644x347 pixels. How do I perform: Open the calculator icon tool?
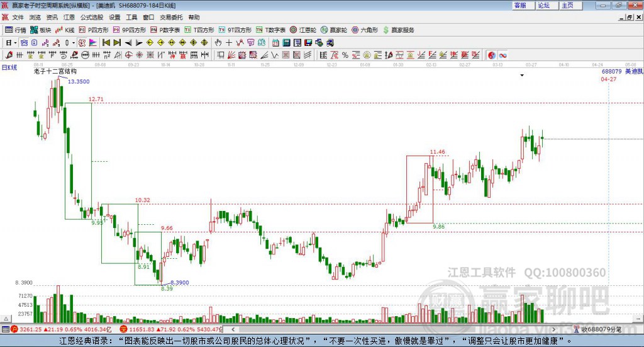286,43
